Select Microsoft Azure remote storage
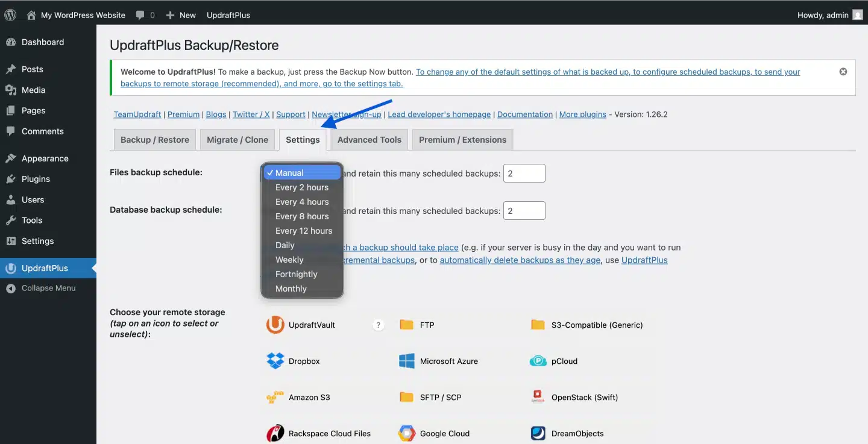 438,361
